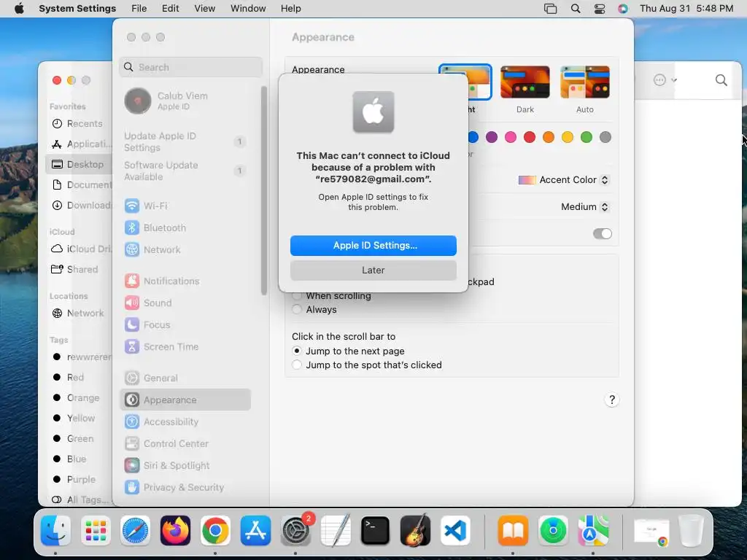
Task: Open the File menu
Action: (139, 9)
